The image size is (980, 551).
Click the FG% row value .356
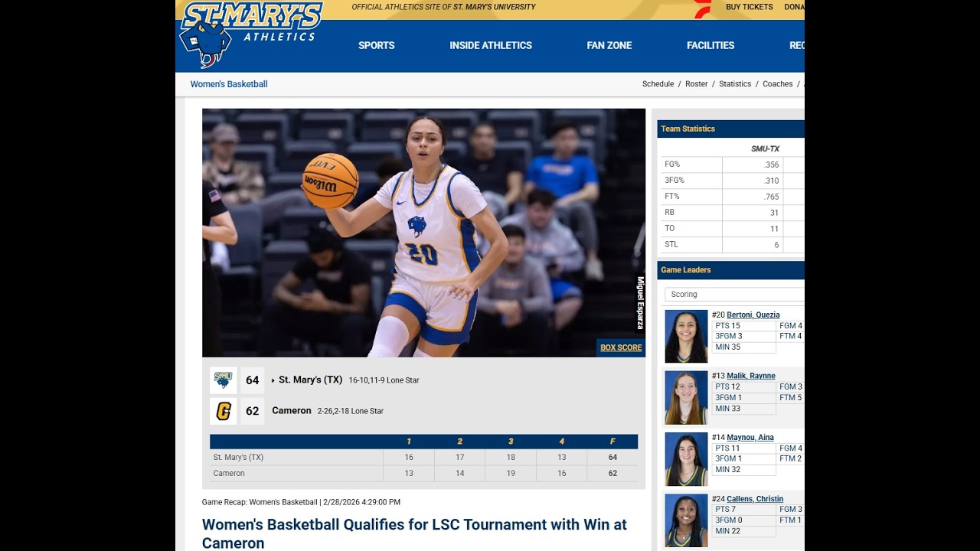coord(771,165)
